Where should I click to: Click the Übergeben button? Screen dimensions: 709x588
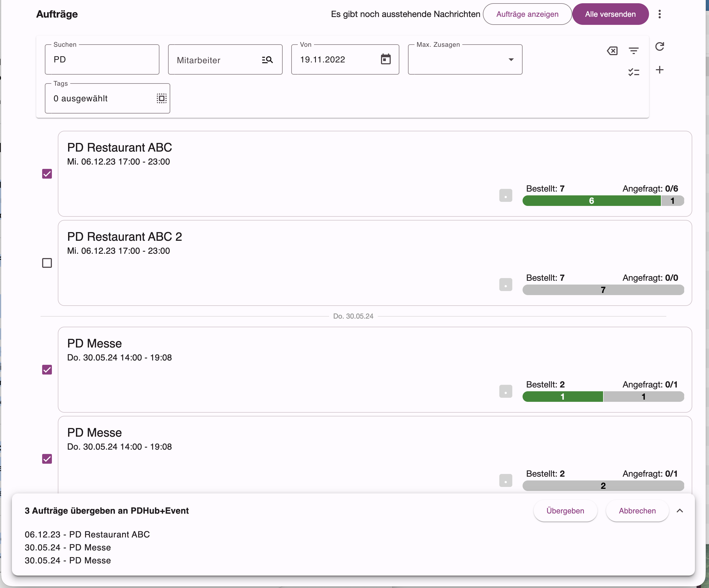point(565,511)
